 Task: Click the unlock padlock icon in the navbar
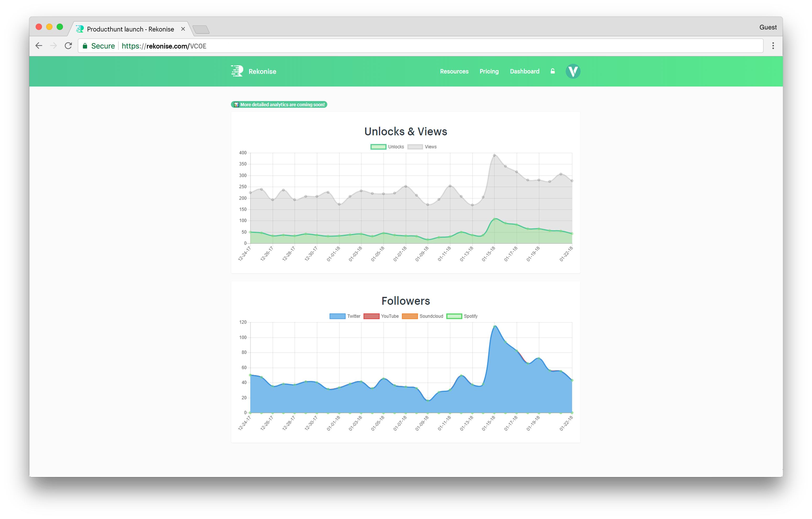click(x=552, y=71)
